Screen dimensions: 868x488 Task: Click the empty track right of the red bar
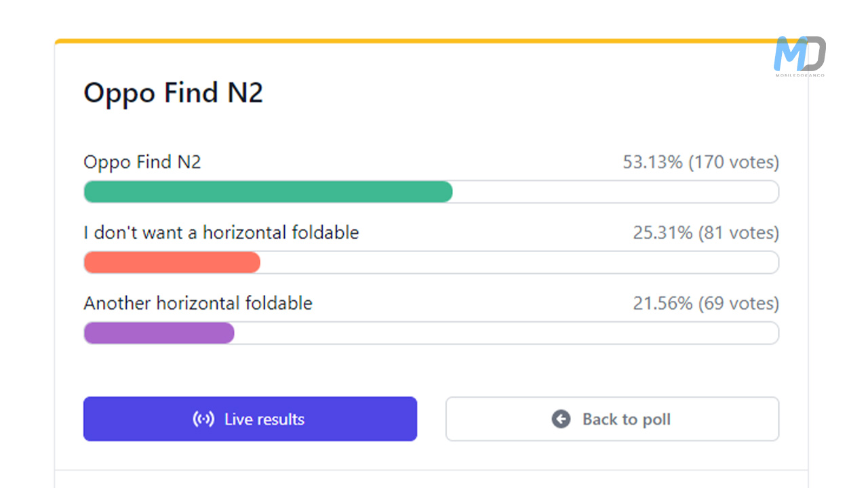point(519,262)
